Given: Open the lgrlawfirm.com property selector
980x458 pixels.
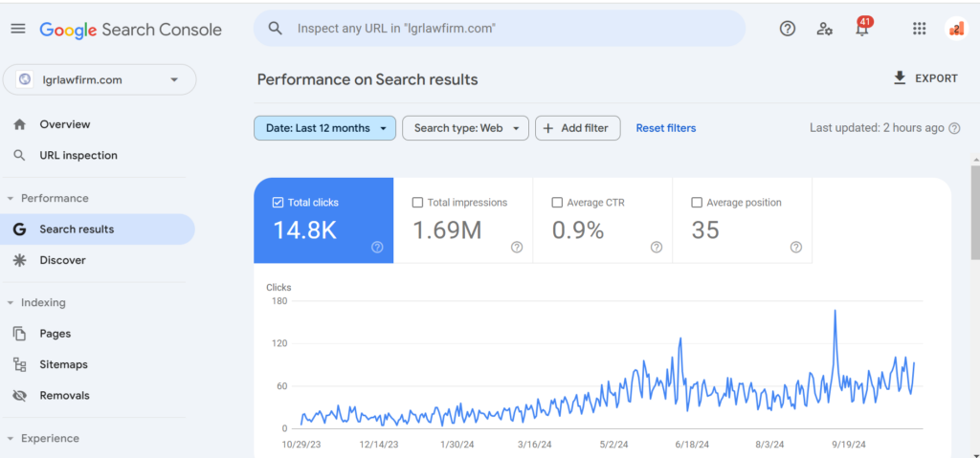Looking at the screenshot, I should tap(100, 80).
